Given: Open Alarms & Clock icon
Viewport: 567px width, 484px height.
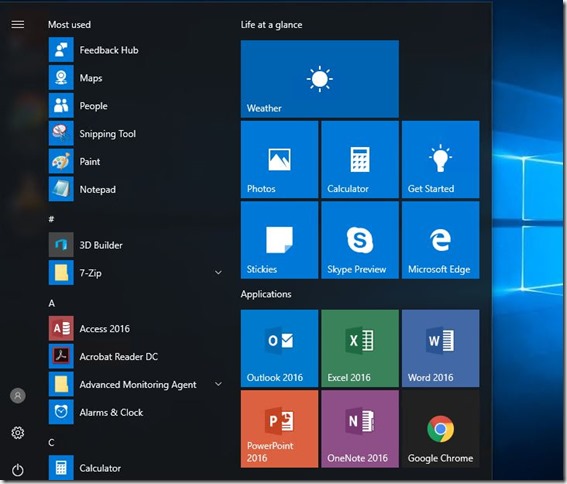Looking at the screenshot, I should click(61, 412).
